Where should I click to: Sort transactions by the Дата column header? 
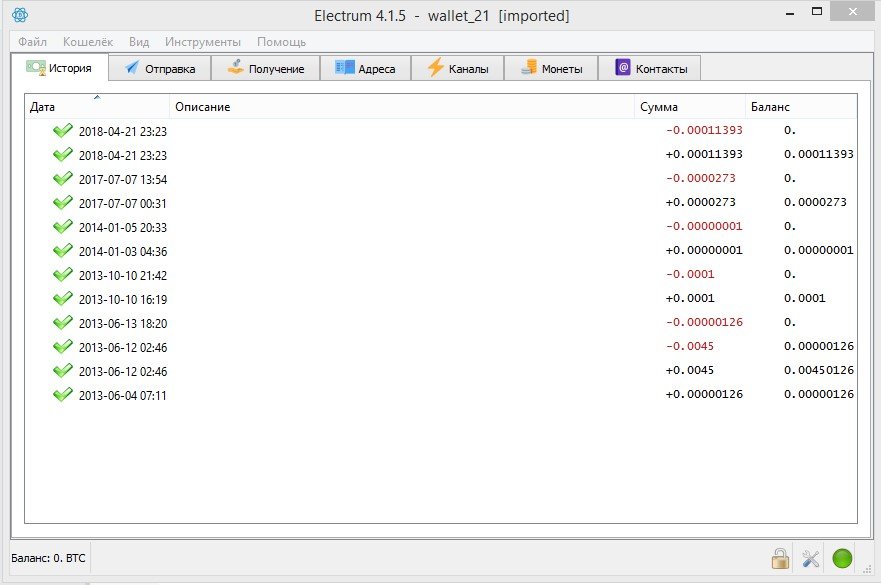tap(97, 107)
